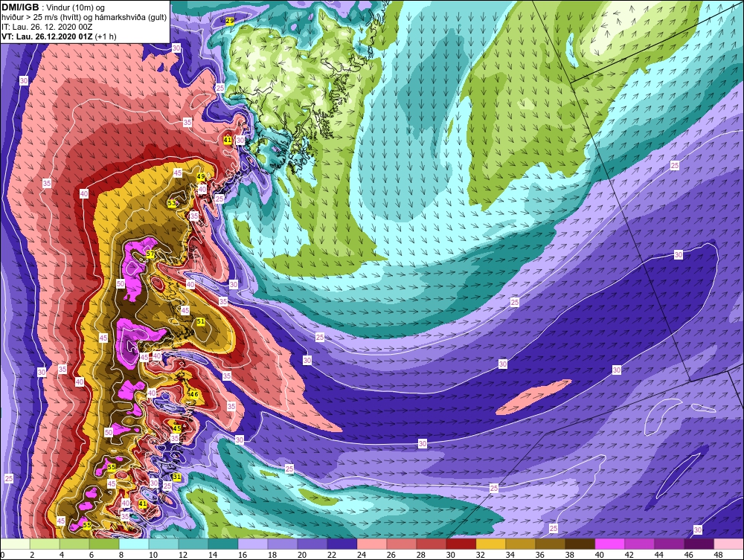Click the 40–42 m/s bright magenta swatch

(610, 544)
